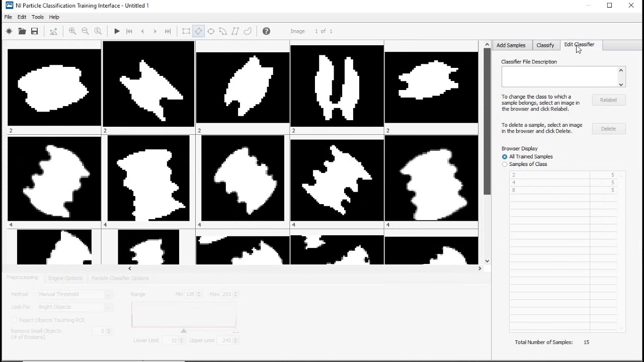Select the Rotated Rectangle ROI tool
Image resolution: width=644 pixels, height=362 pixels.
198,31
